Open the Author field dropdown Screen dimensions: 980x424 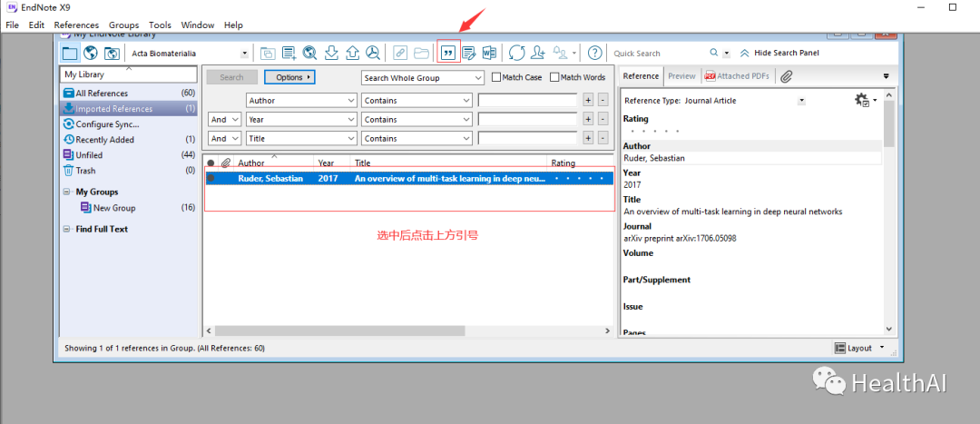click(x=301, y=100)
